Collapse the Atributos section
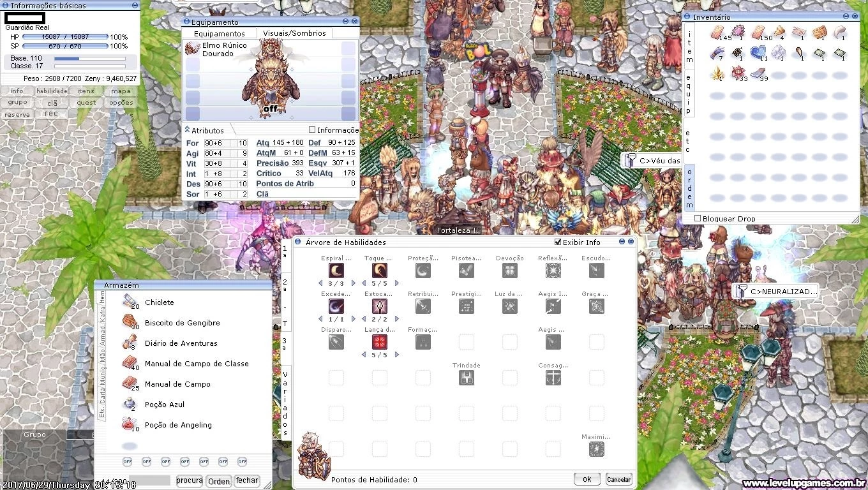The width and height of the screenshot is (868, 490). [x=187, y=130]
